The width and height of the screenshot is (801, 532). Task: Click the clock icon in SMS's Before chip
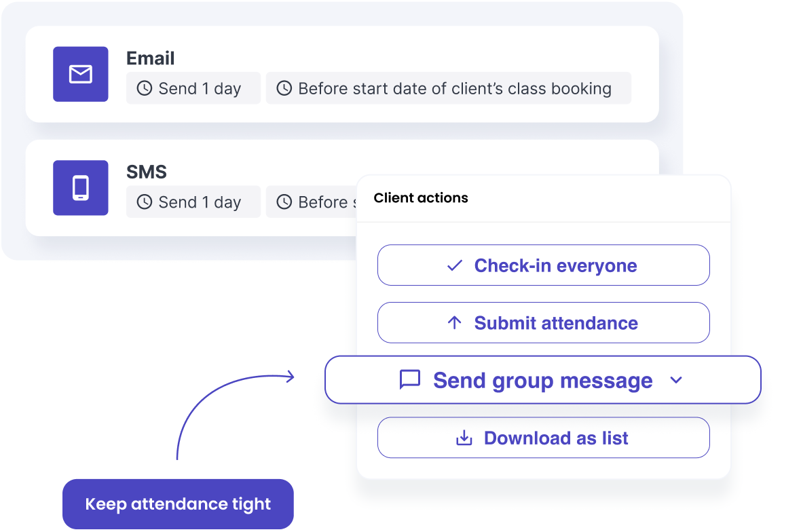284,202
